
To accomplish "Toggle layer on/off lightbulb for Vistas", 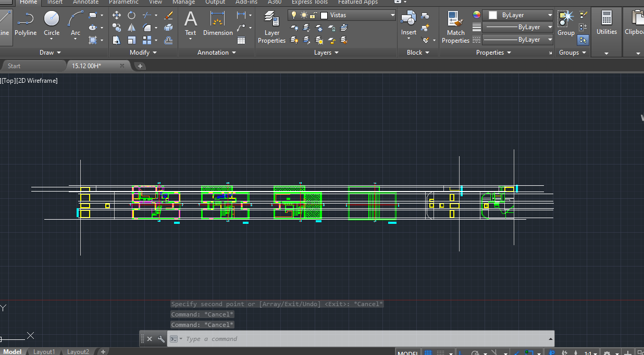I will click(294, 15).
